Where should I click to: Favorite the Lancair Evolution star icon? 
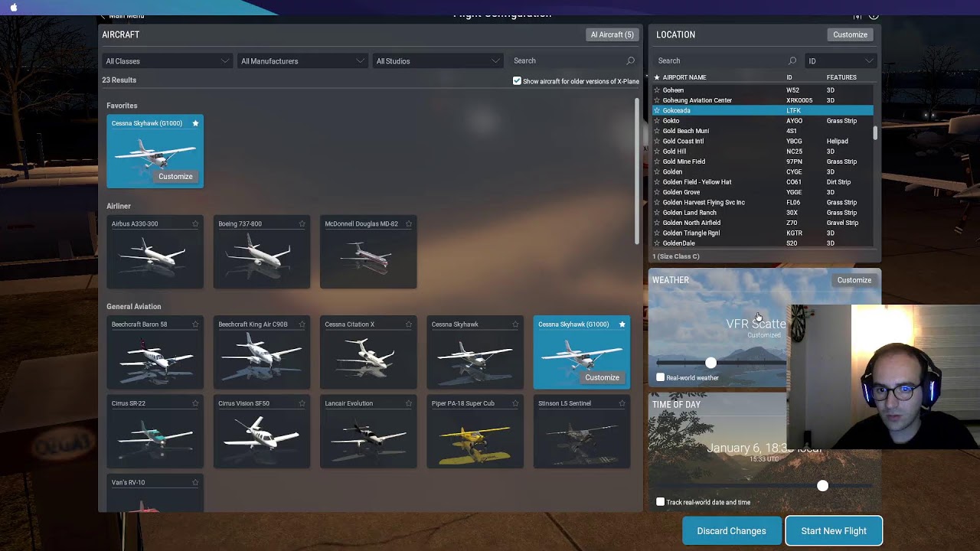tap(408, 403)
